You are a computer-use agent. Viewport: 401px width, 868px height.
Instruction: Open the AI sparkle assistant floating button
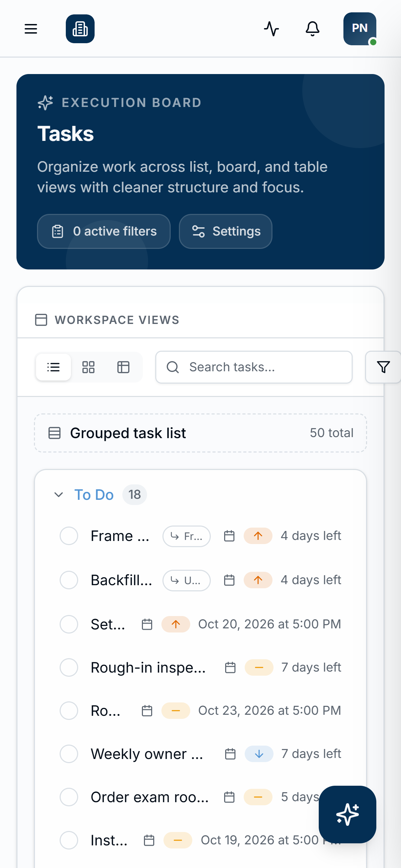[348, 815]
